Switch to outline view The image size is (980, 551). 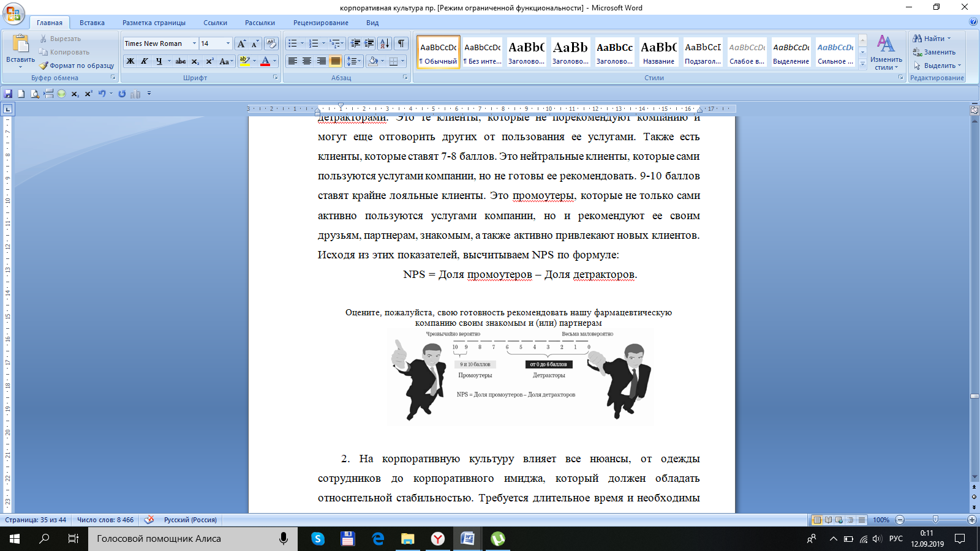pyautogui.click(x=850, y=520)
